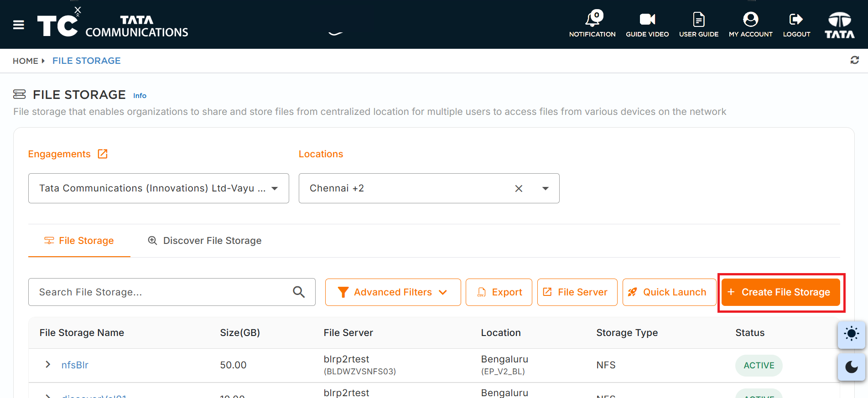Click the 50.00 size value
This screenshot has height=398, width=868.
pyautogui.click(x=233, y=365)
